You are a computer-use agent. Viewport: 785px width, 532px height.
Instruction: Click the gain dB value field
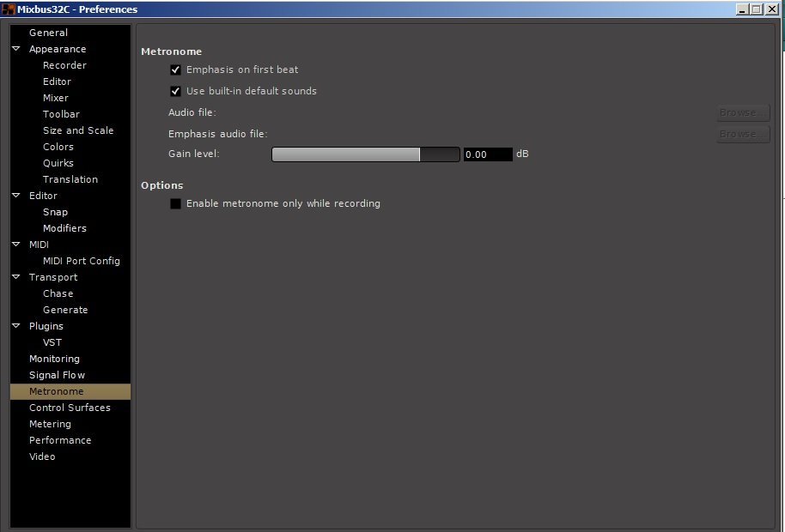click(488, 154)
